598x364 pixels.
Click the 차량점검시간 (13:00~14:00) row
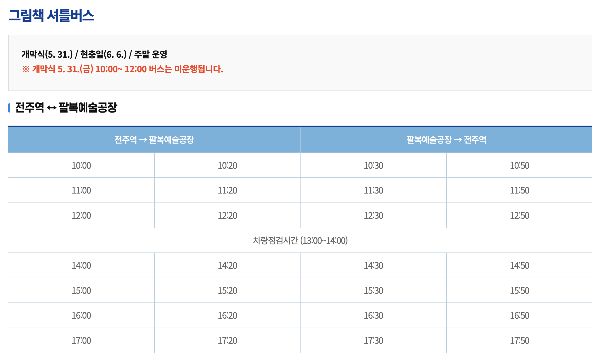click(x=300, y=240)
